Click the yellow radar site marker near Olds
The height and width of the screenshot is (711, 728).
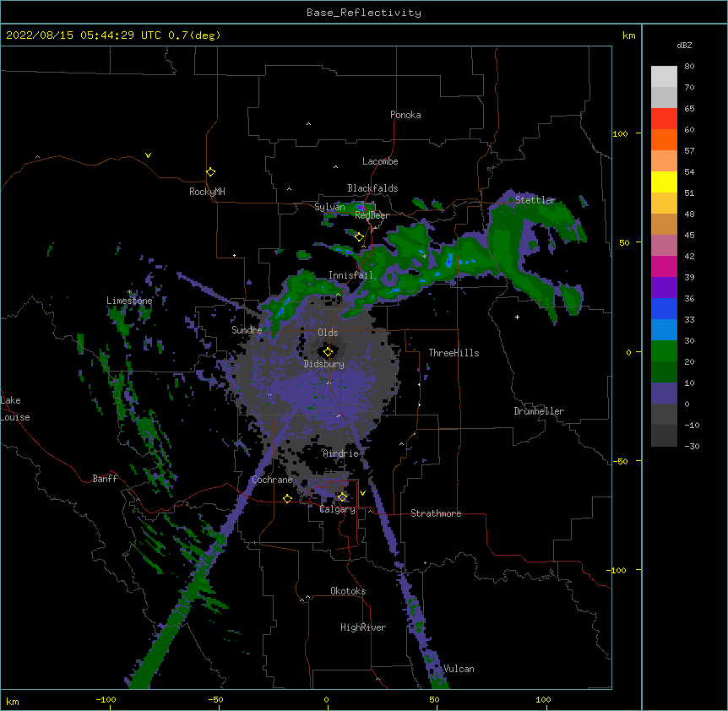(x=328, y=352)
